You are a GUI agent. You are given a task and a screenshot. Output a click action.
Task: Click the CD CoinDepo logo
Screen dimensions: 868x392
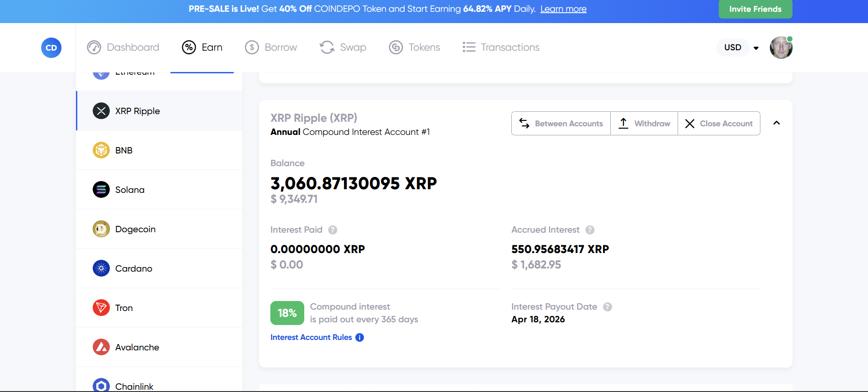(x=51, y=48)
